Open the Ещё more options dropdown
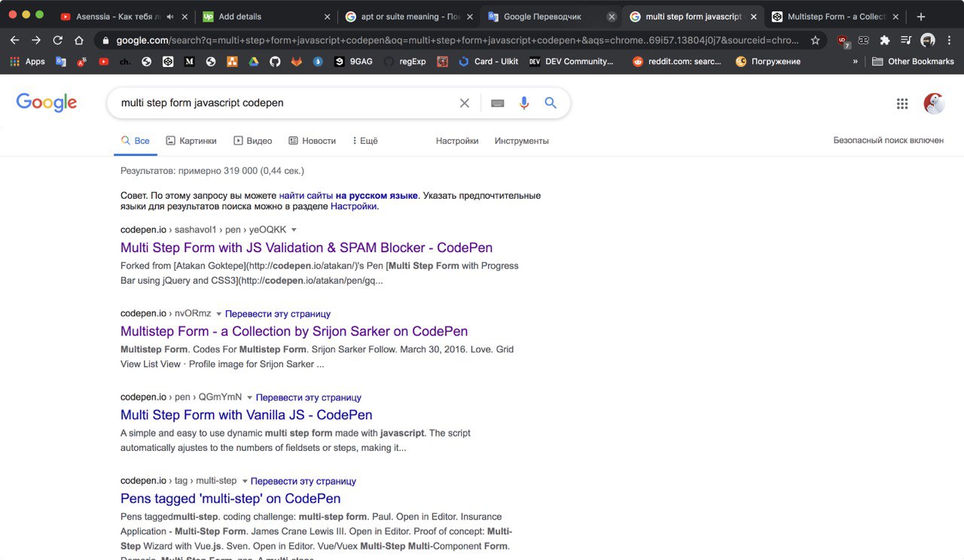 365,141
